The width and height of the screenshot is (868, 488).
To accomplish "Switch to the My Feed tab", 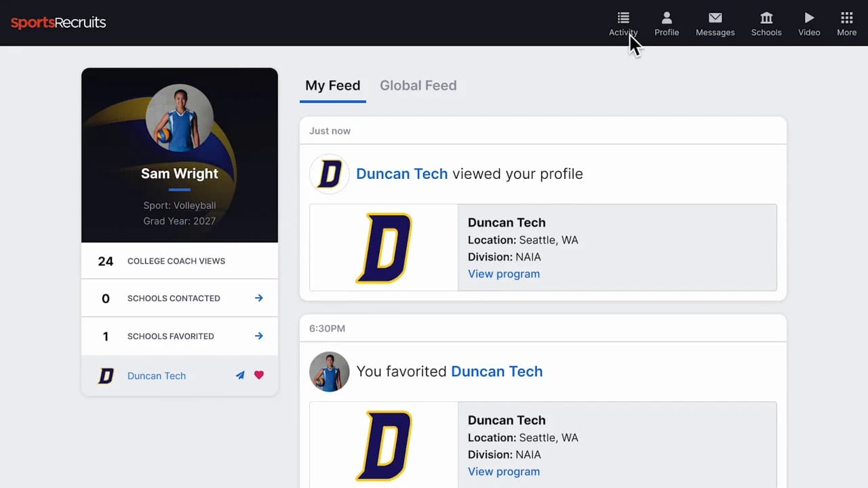I will [x=333, y=85].
